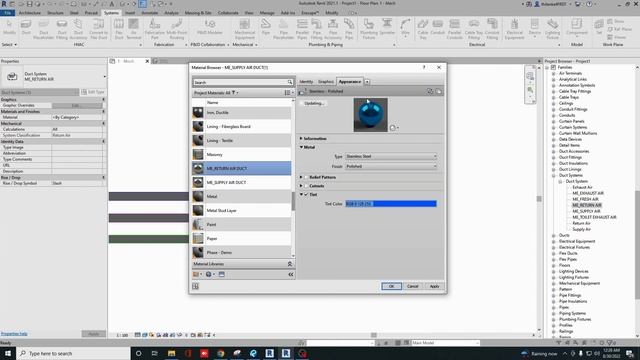Open the preview scene options dropdown

click(x=394, y=128)
